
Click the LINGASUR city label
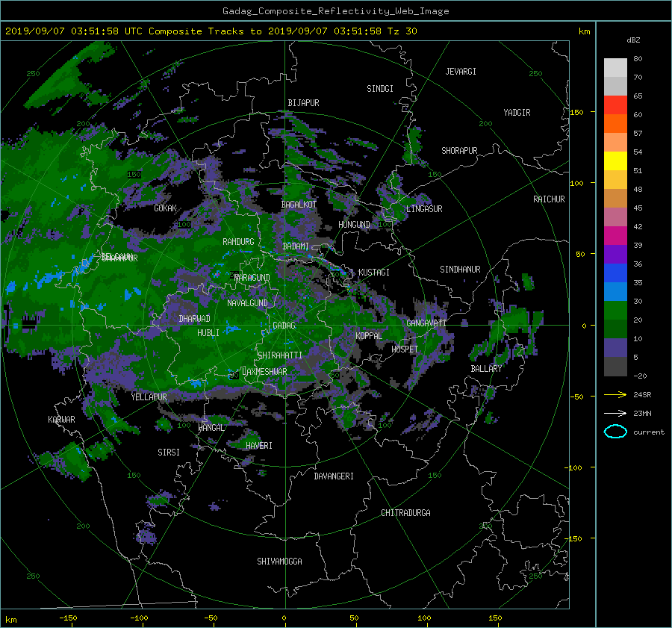(424, 209)
